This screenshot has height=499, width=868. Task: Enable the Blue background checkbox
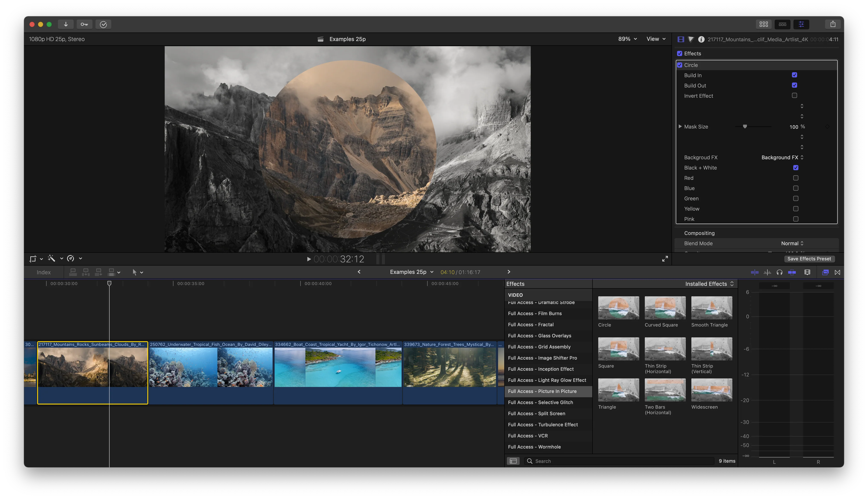point(796,188)
